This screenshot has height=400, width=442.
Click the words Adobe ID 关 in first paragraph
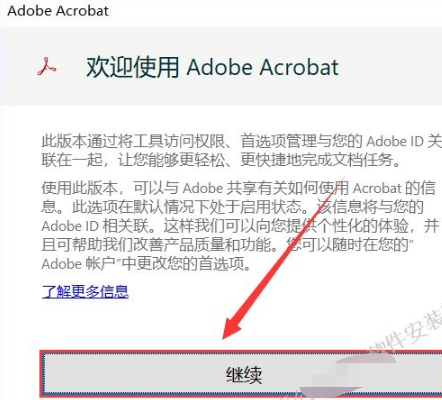click(x=404, y=141)
